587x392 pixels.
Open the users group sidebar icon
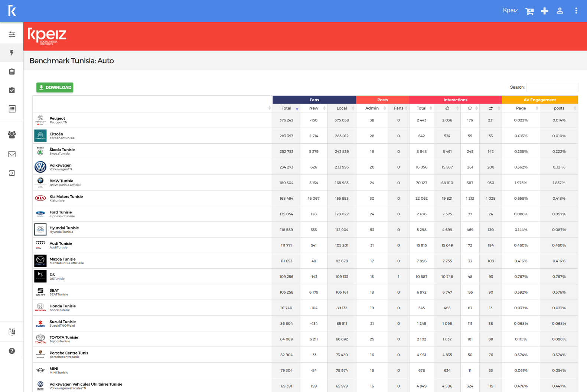[x=12, y=135]
